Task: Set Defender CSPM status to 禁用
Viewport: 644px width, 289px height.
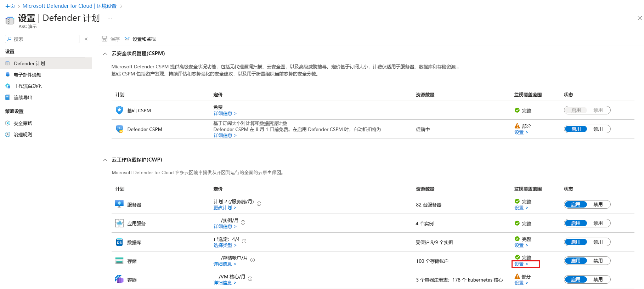Action: pos(598,129)
